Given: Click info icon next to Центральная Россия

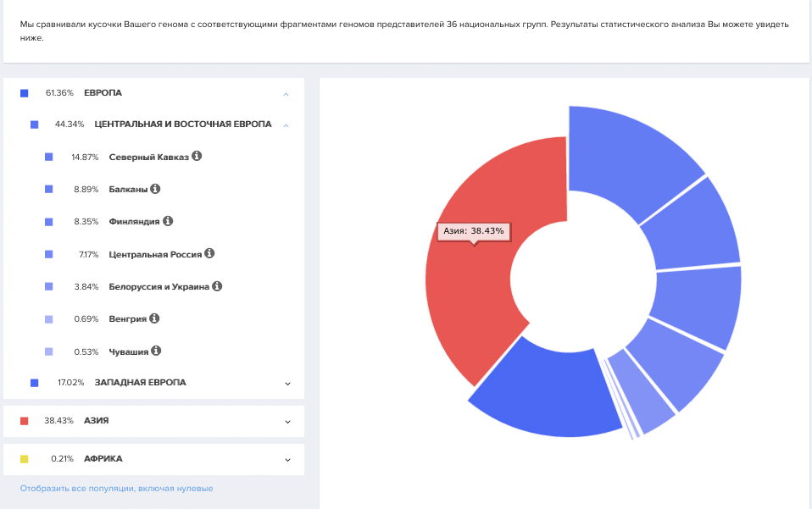Looking at the screenshot, I should tap(209, 253).
